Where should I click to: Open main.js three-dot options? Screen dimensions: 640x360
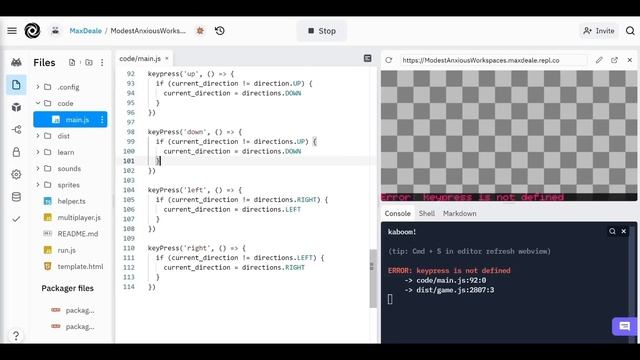pos(102,120)
